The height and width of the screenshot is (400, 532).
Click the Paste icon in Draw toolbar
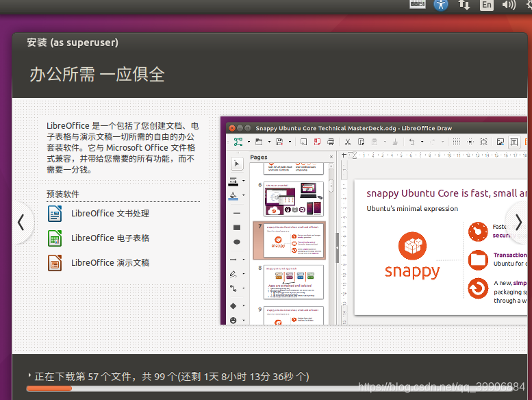[375, 142]
